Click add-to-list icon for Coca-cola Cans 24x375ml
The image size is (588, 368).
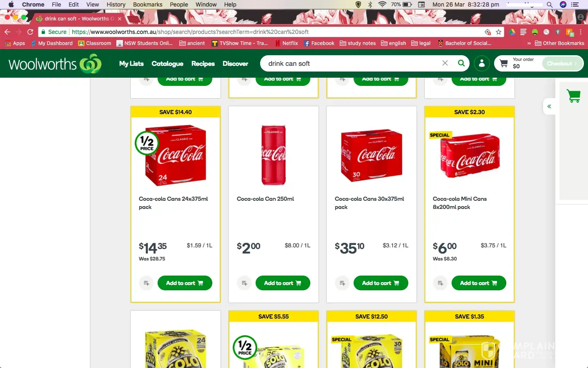click(146, 283)
